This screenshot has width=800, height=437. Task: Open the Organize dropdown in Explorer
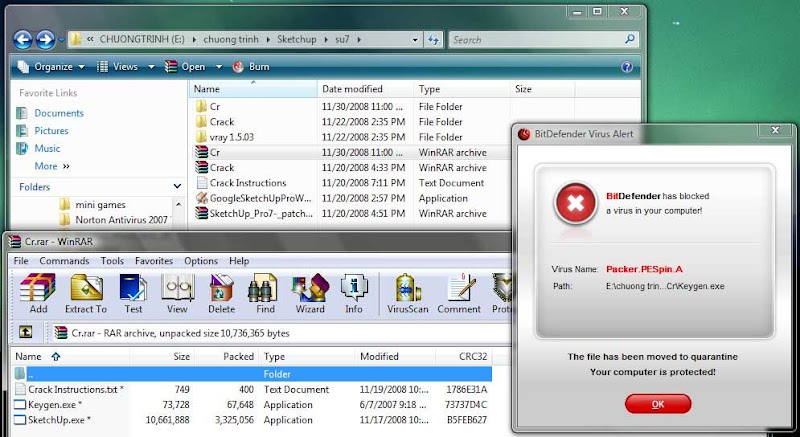[x=51, y=67]
